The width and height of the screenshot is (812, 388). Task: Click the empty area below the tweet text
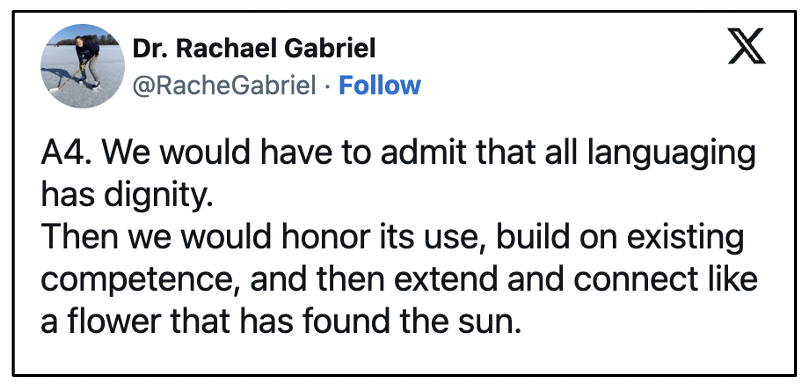404,356
